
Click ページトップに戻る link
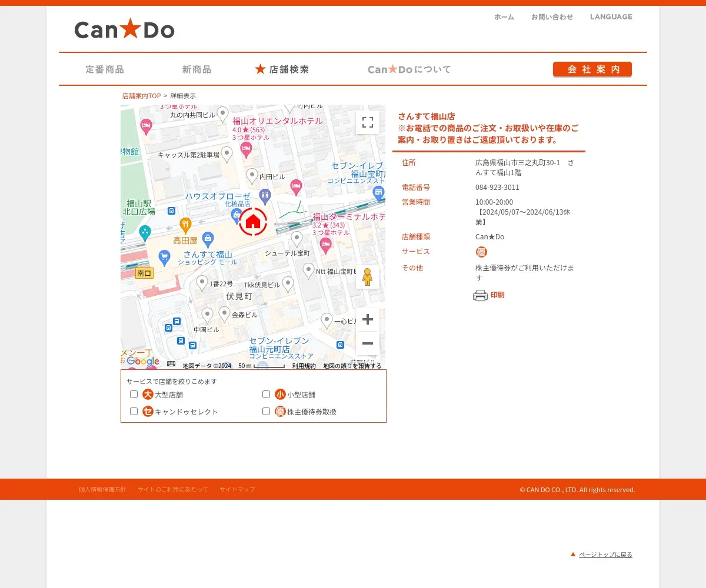(x=605, y=554)
